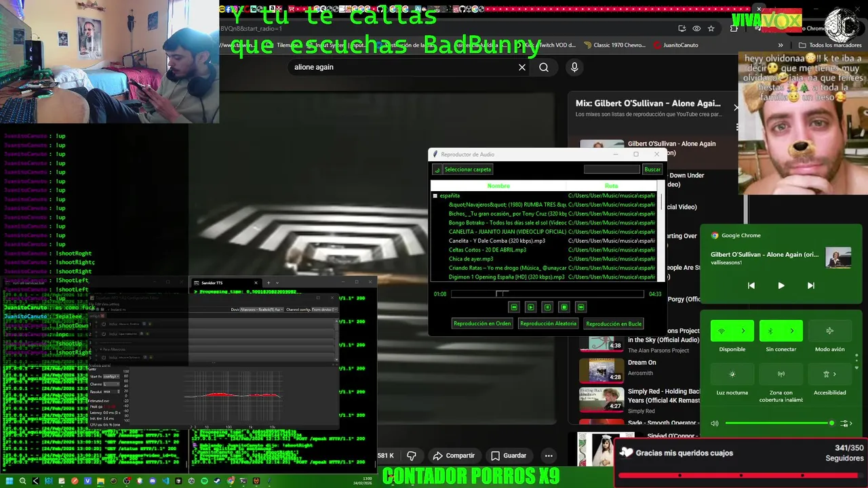Open the media thumbnail in Chrome media panel
The width and height of the screenshot is (868, 488).
[838, 258]
